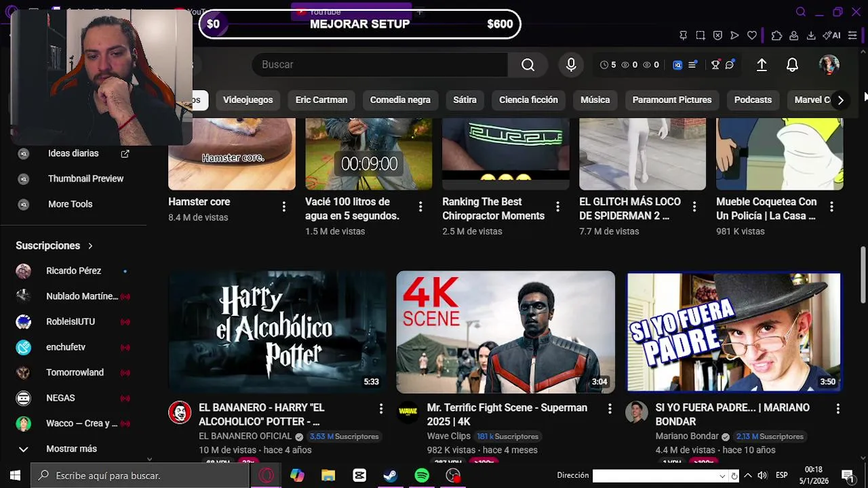This screenshot has width=868, height=488.
Task: Open enchufetv subscription channel
Action: click(66, 347)
